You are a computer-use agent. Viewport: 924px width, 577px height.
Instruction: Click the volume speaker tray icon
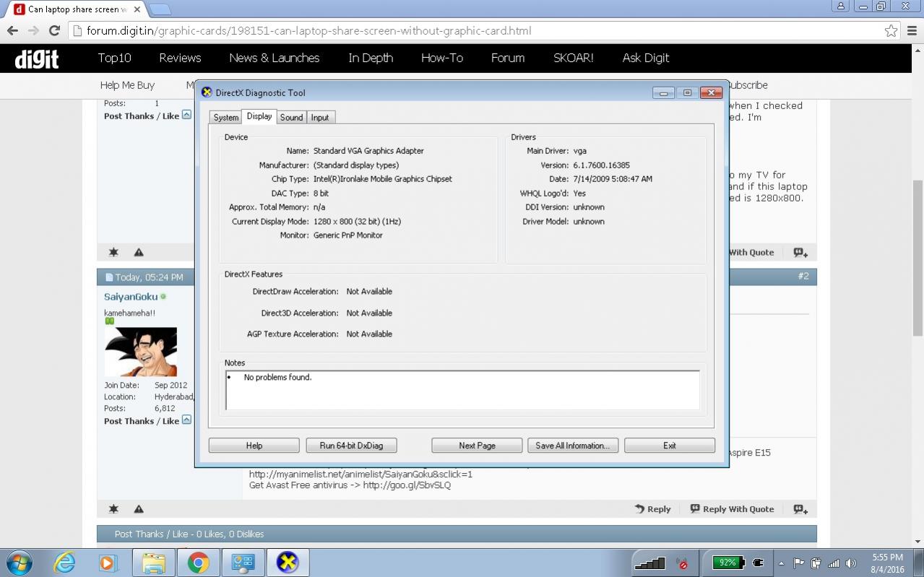point(851,563)
